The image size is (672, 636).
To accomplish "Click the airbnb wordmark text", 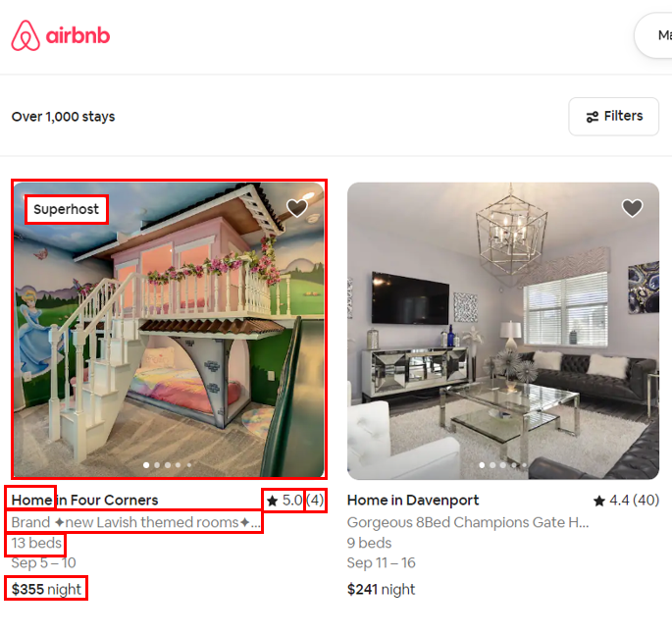I will point(78,35).
